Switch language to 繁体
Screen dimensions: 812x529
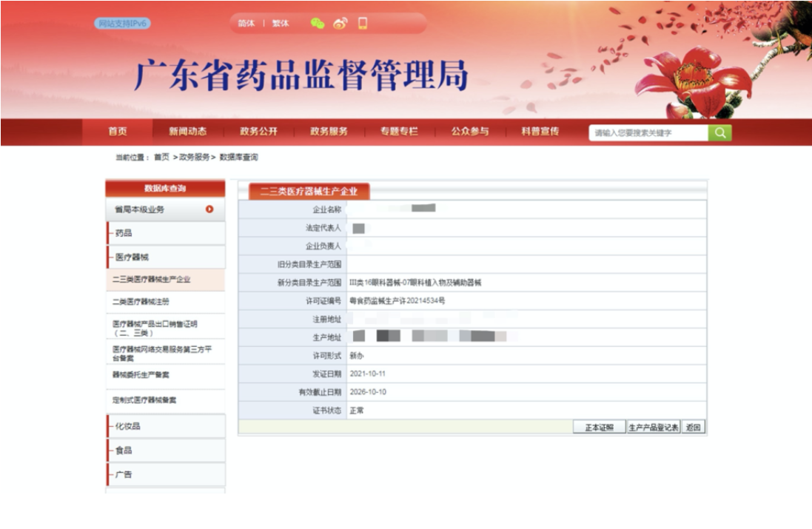281,24
